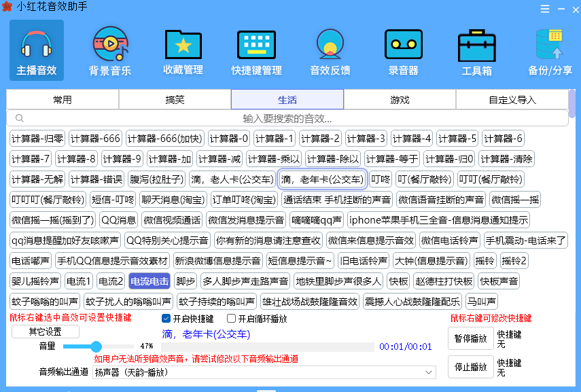Play the 微信视频通话 sound
Viewport: 581px width, 392px height.
point(172,220)
